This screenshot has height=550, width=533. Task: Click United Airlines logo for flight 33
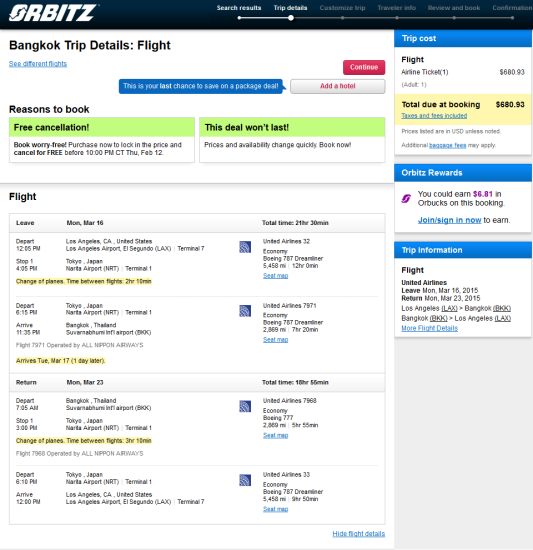(x=245, y=480)
